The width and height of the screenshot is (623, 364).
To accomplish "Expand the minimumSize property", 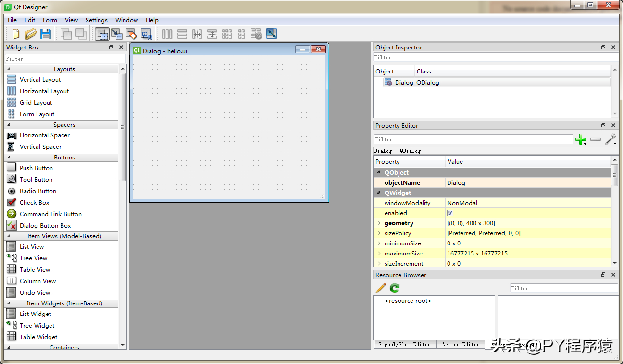I will pyautogui.click(x=379, y=243).
